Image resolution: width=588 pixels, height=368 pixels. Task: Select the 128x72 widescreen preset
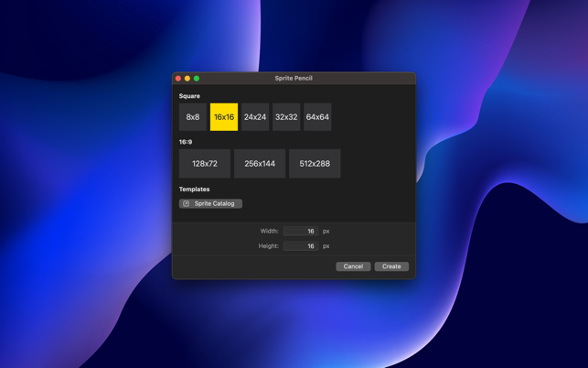205,164
